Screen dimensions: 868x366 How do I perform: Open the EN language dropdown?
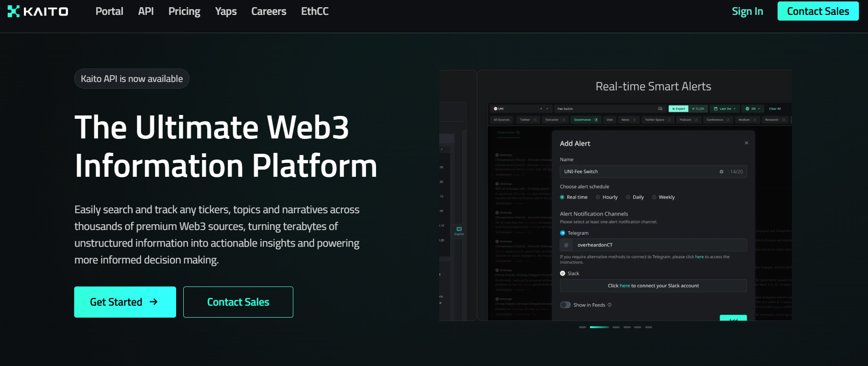(x=753, y=109)
